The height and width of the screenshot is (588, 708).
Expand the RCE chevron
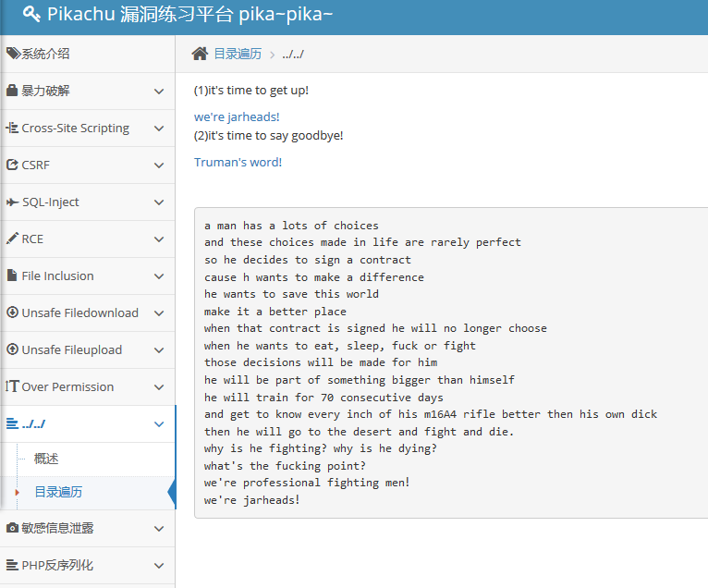(159, 239)
